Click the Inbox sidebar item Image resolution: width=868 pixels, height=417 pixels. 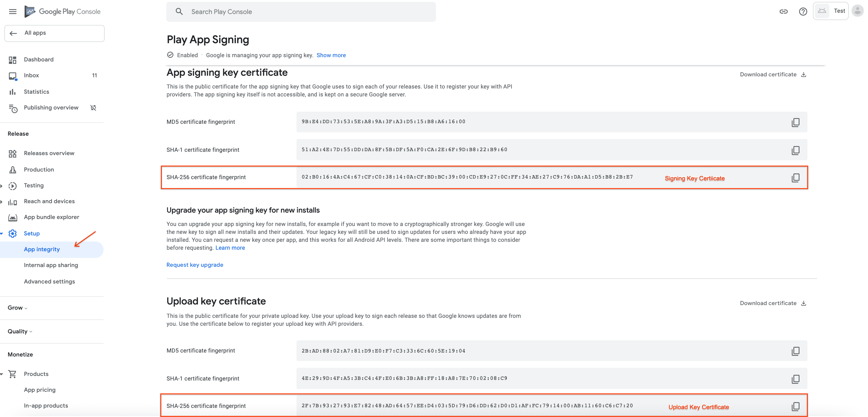click(31, 75)
